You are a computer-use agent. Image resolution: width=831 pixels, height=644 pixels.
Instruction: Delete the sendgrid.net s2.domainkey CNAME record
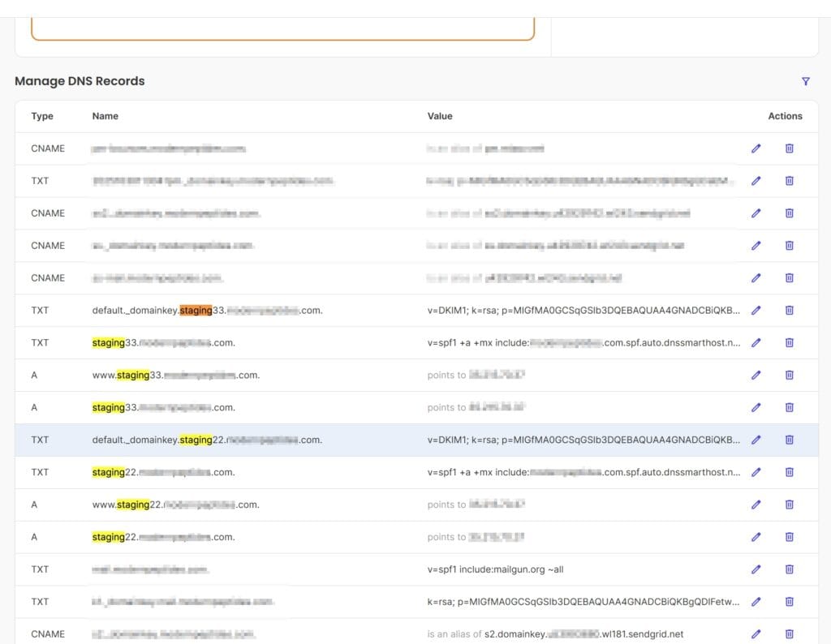789,633
